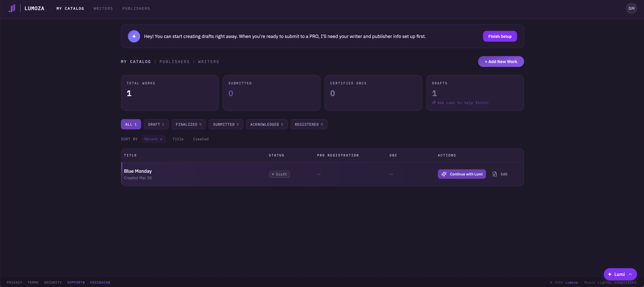Show Registered works filter
Screen dimensions: 644x287
click(309, 124)
